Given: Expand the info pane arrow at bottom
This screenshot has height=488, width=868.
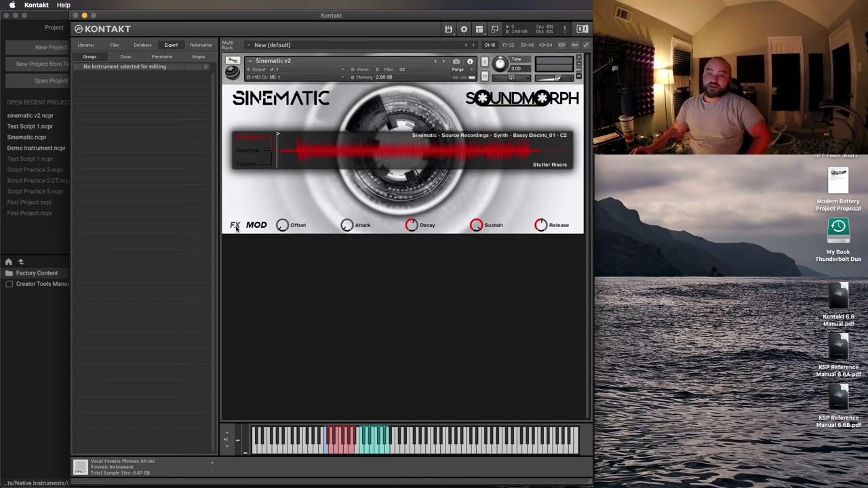Looking at the screenshot, I should (212, 463).
